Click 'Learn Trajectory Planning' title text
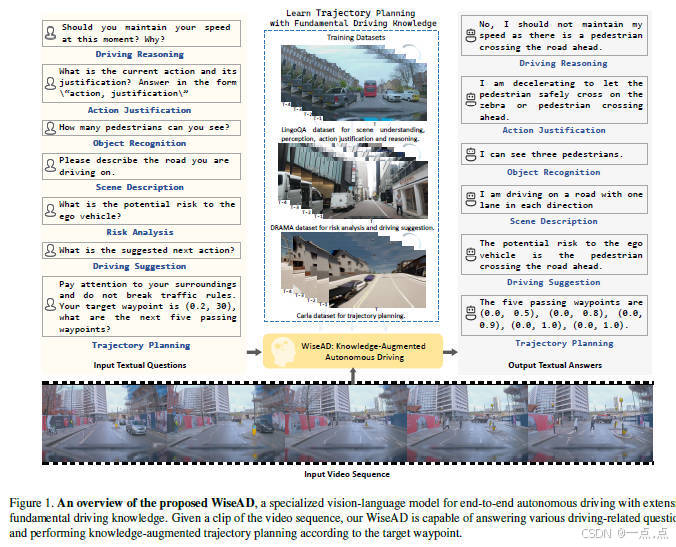The width and height of the screenshot is (676, 547). pos(351,13)
